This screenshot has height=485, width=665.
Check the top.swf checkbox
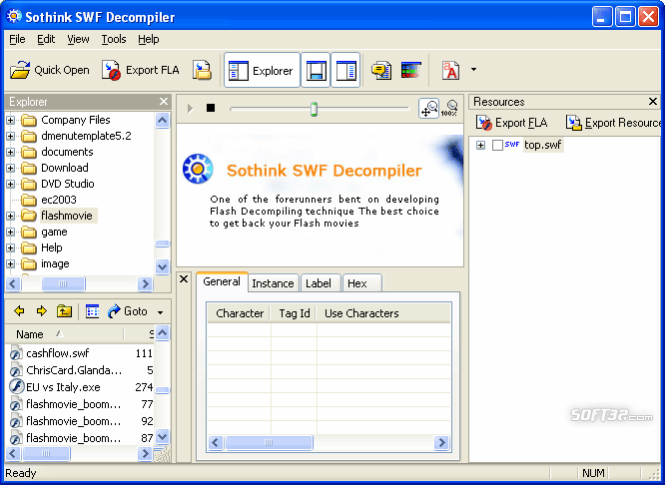497,145
